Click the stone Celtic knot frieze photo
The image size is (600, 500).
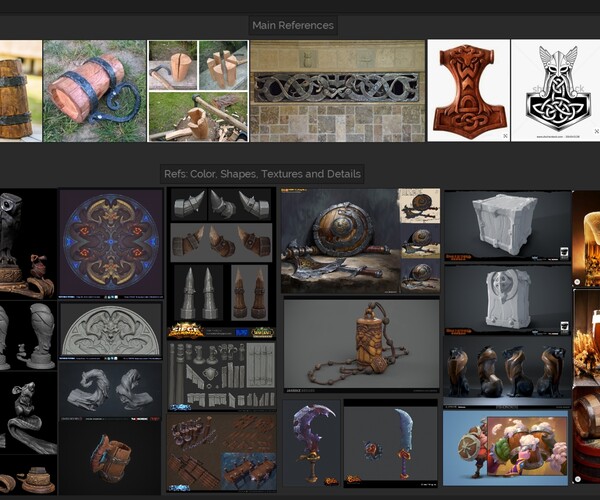tap(338, 91)
